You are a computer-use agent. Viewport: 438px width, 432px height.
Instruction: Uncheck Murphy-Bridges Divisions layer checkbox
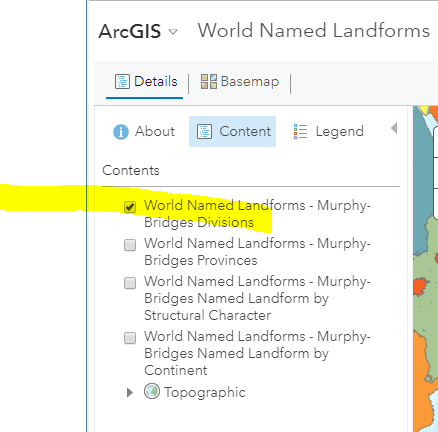tap(130, 207)
